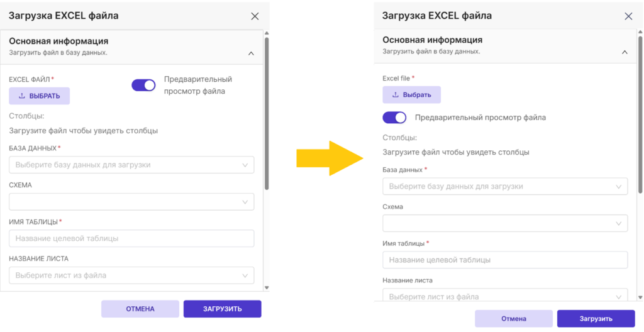Click 'EXCEL ФАЙЛ' label in left dialog
Viewport: 644px width, 332px height.
tap(29, 79)
